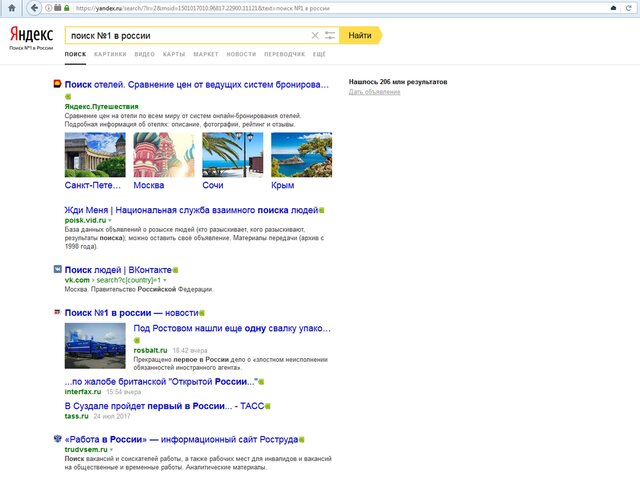Click news favicon beside 'Поиск №1 в россии'
The width and height of the screenshot is (640, 479).
coord(57,312)
